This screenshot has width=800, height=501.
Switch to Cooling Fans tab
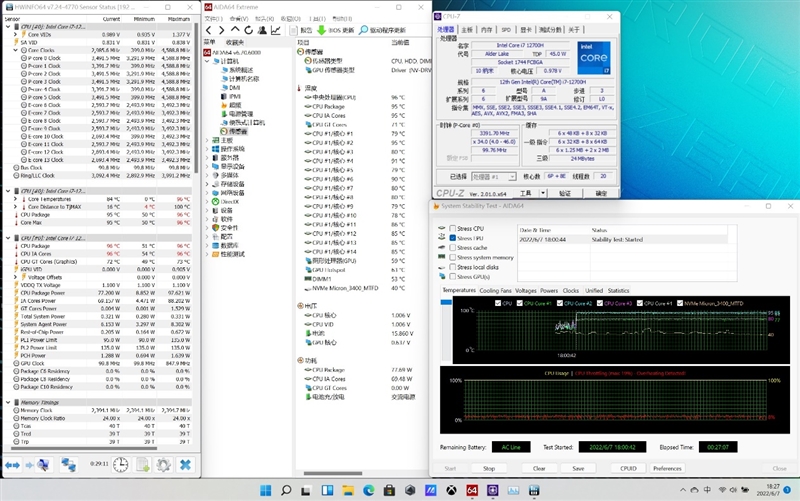point(495,291)
